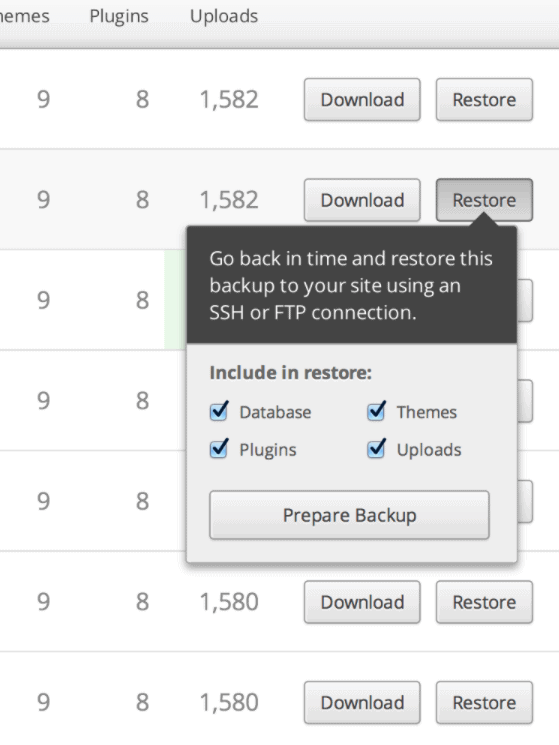Restore the first 1,580 uploads backup

[484, 602]
